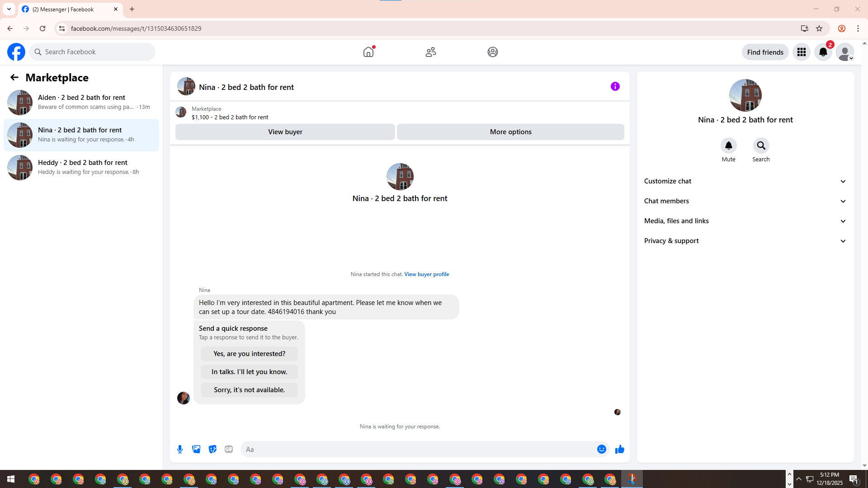The height and width of the screenshot is (488, 868).
Task: View site information in address bar
Action: [62, 28]
